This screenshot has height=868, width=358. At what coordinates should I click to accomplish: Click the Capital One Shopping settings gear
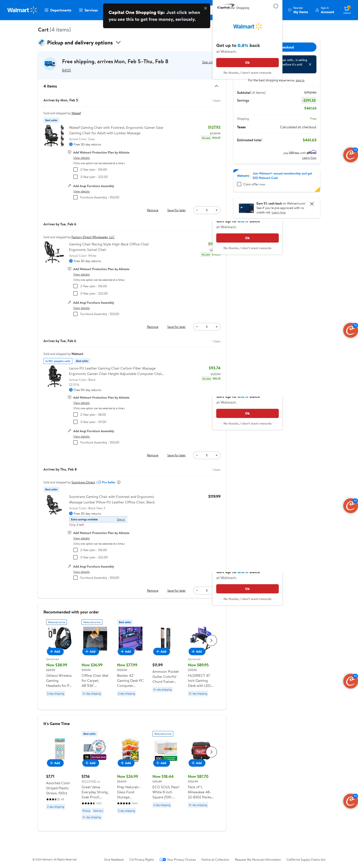pos(276,6)
